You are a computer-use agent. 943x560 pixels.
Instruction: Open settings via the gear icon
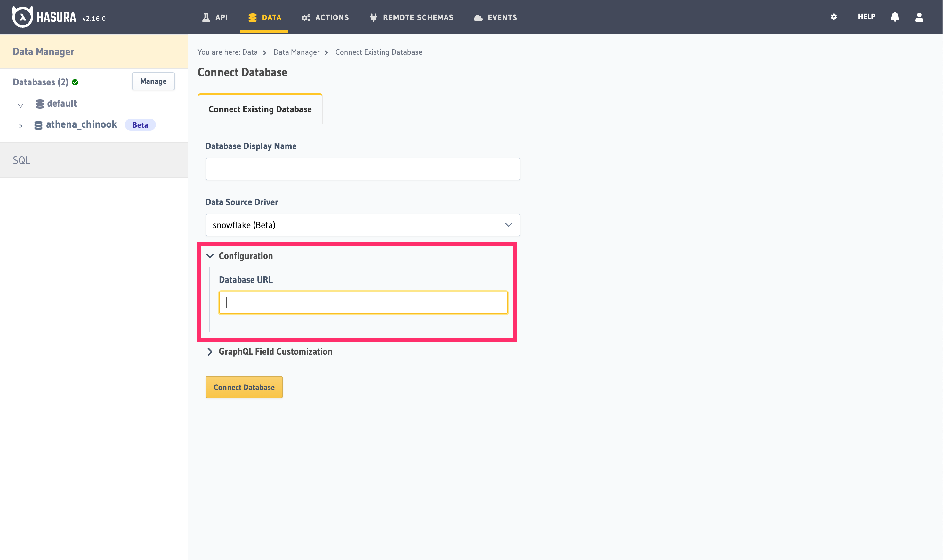pos(834,17)
